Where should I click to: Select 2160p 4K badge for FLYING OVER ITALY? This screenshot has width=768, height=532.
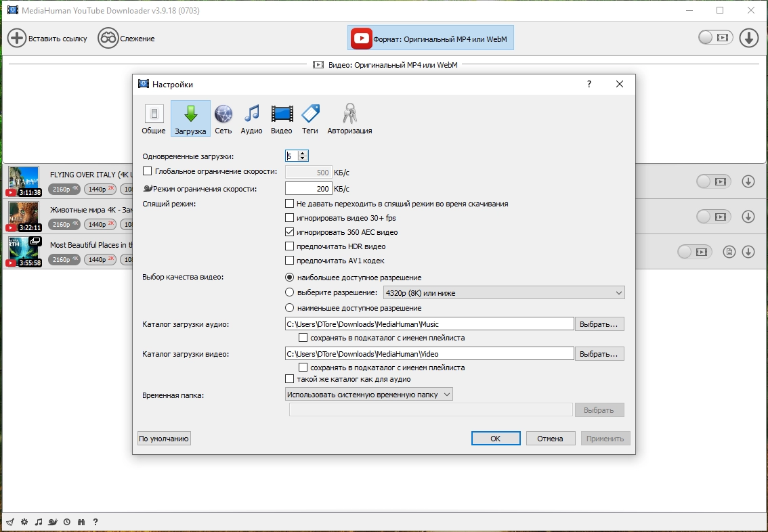point(64,189)
